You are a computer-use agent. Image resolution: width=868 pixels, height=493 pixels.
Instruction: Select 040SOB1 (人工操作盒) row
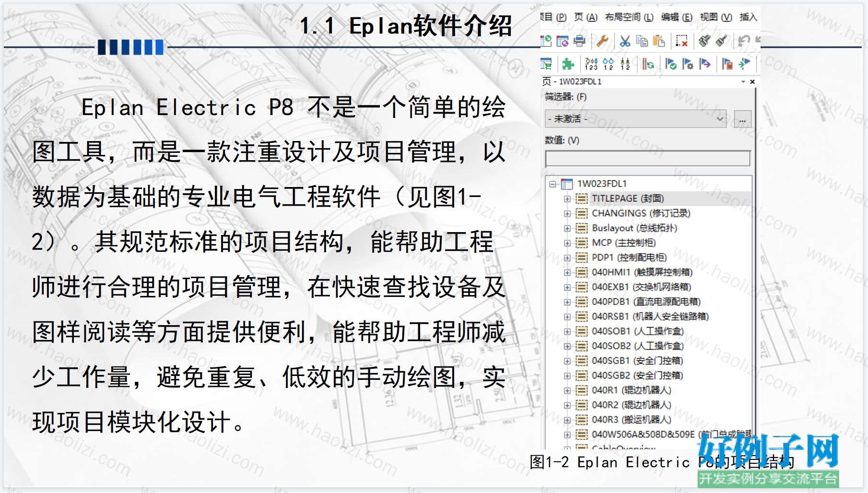tap(638, 331)
